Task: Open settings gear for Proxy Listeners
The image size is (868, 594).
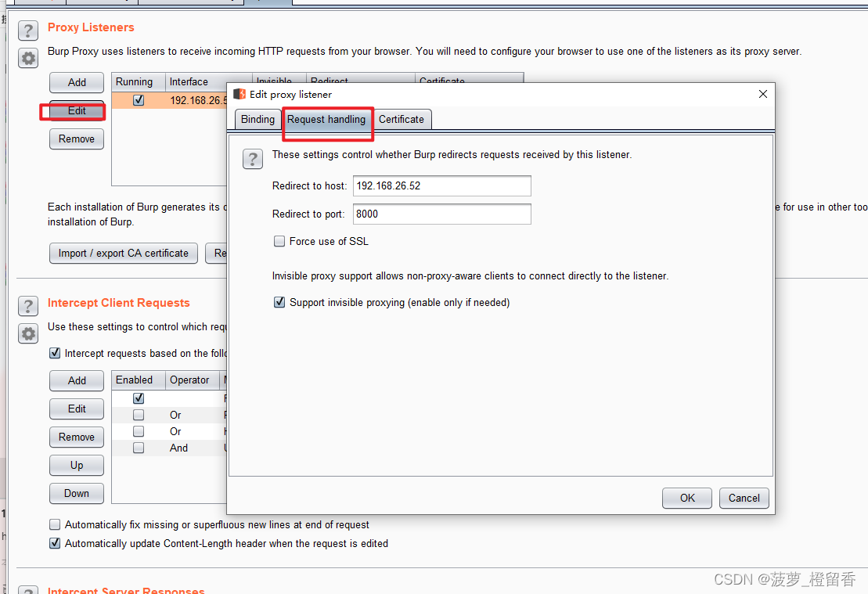Action: (x=28, y=58)
